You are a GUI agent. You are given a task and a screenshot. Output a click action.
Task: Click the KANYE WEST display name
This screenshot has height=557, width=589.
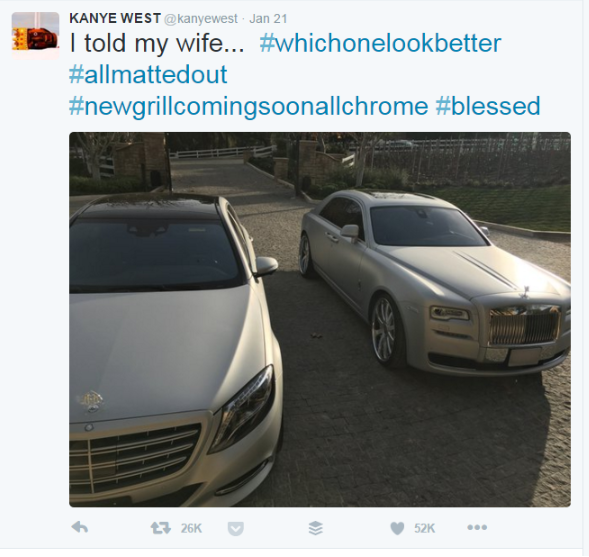[x=115, y=18]
